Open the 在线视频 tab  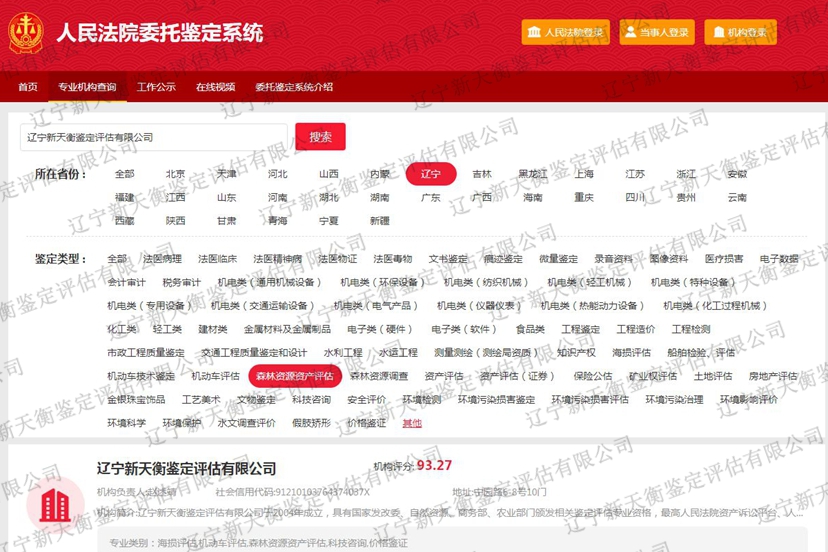(x=215, y=87)
